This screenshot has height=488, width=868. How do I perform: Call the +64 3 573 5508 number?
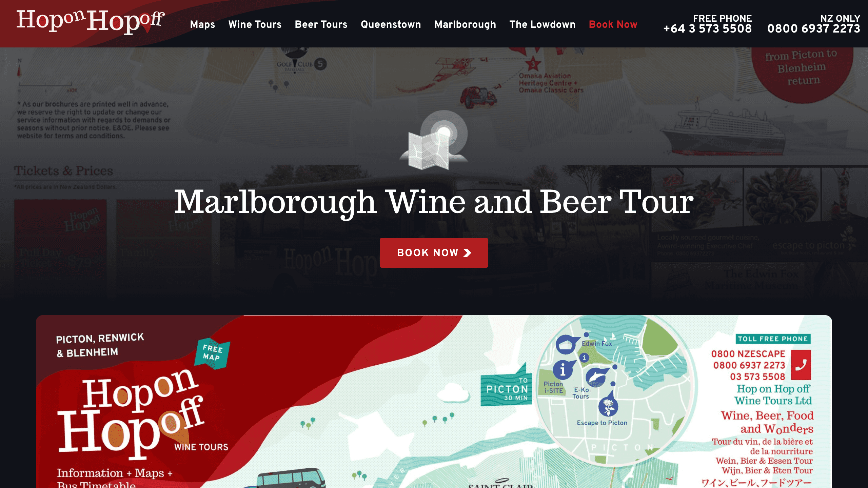[708, 28]
